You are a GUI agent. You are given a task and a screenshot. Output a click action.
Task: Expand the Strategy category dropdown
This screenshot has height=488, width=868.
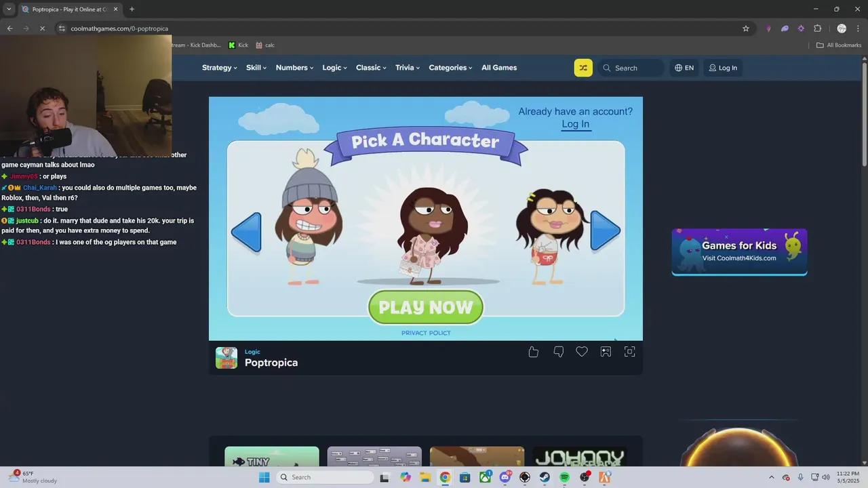tap(220, 68)
